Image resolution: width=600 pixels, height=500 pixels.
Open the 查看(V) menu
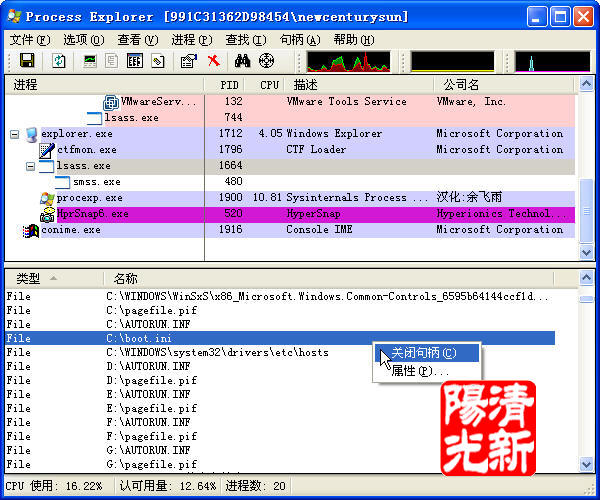138,39
